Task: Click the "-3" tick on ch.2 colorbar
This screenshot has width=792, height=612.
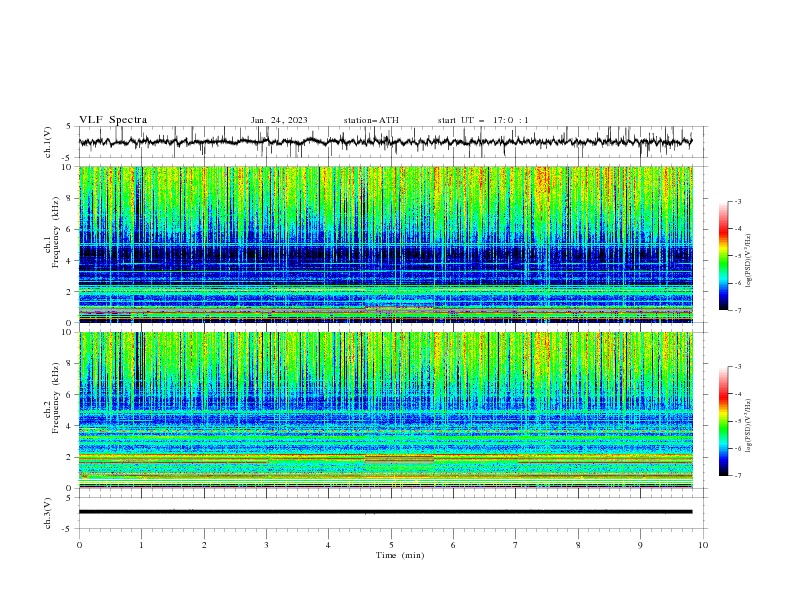Action: coord(737,367)
